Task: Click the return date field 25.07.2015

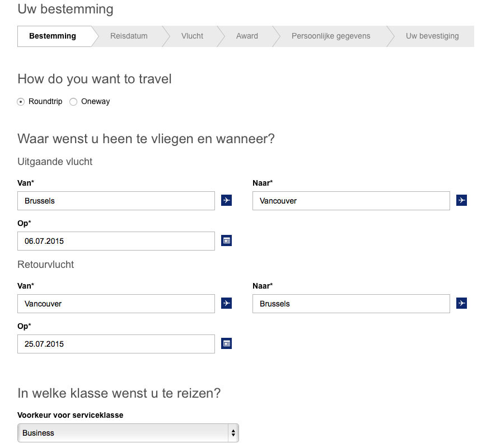Action: pyautogui.click(x=116, y=344)
